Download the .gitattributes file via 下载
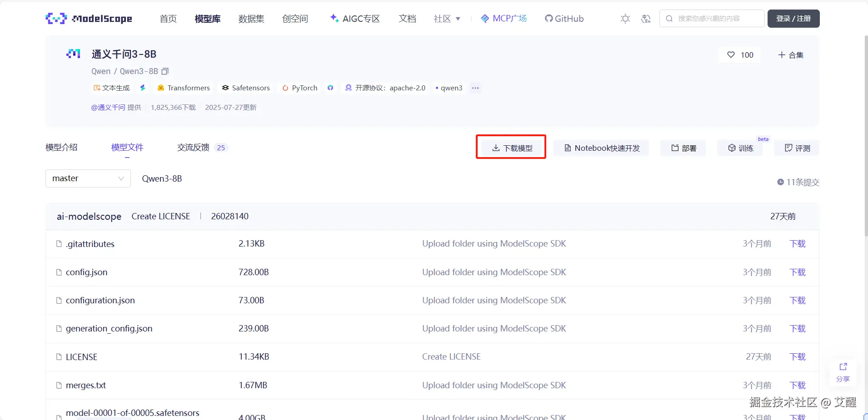Screen dimensions: 868x420 (798, 244)
